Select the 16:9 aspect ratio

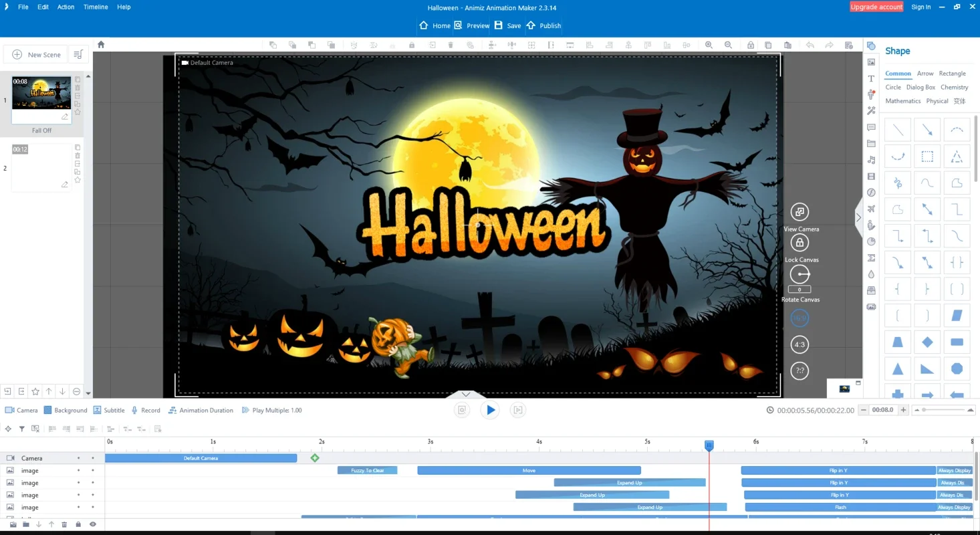[x=800, y=318]
